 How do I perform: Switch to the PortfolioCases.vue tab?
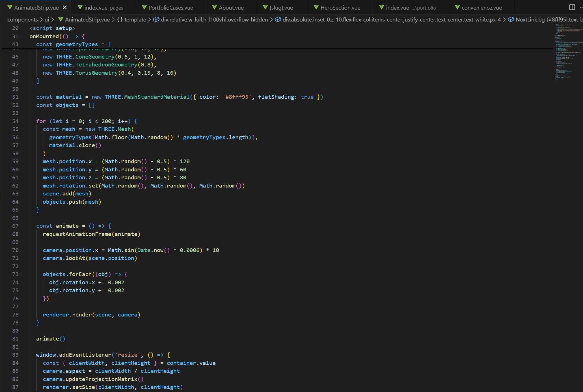[170, 8]
